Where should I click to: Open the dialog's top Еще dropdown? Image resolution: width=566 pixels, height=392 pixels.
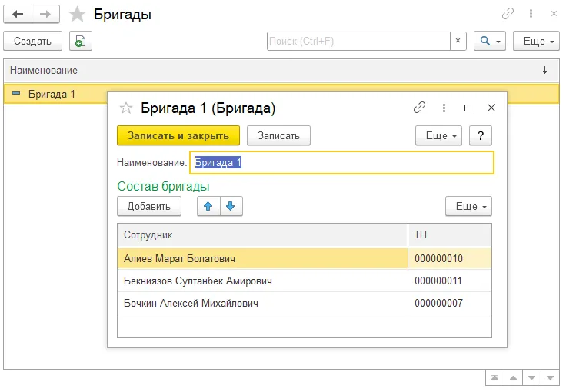pyautogui.click(x=438, y=135)
